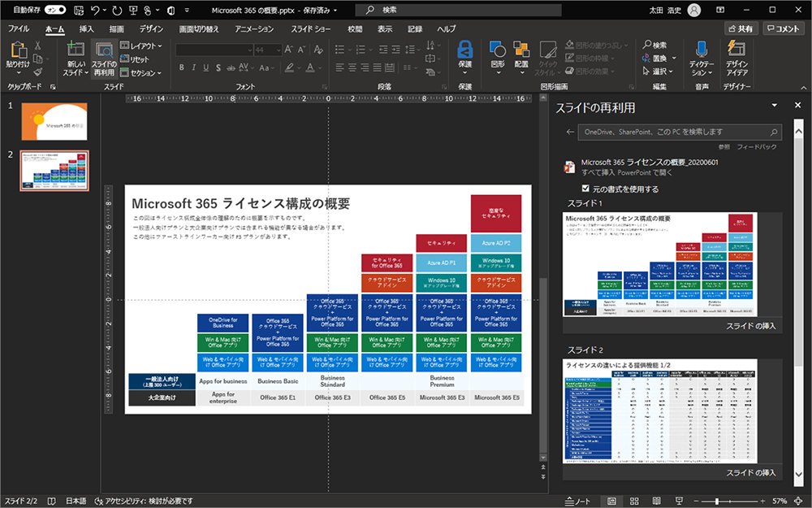Click the Protect (保護) lock icon
This screenshot has height=508, width=812.
pyautogui.click(x=464, y=50)
